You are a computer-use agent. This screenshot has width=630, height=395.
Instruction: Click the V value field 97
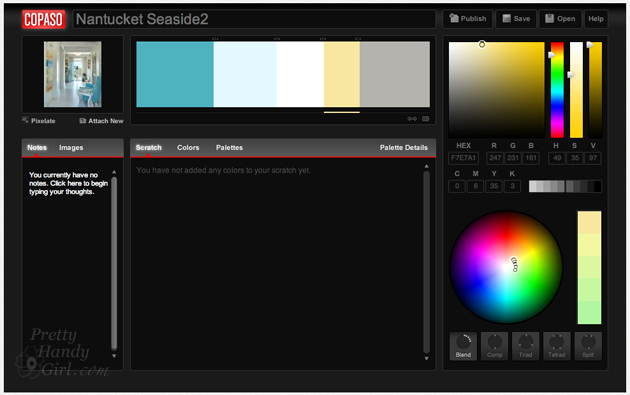593,158
